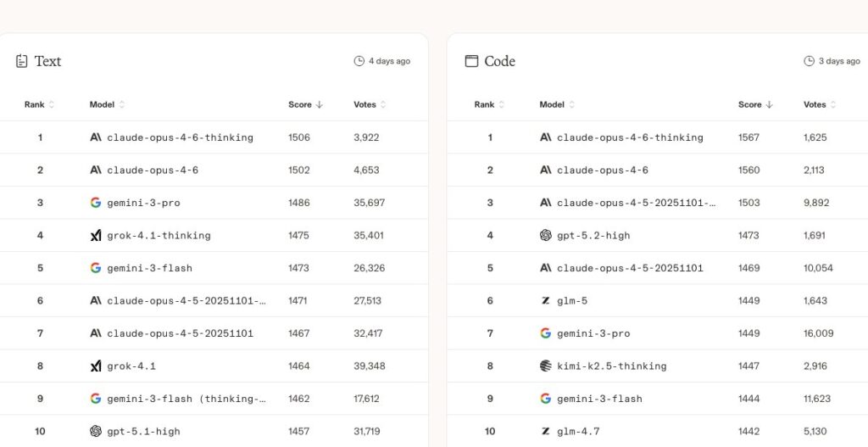Sort Code table by Score column
The image size is (868, 447).
click(x=755, y=105)
